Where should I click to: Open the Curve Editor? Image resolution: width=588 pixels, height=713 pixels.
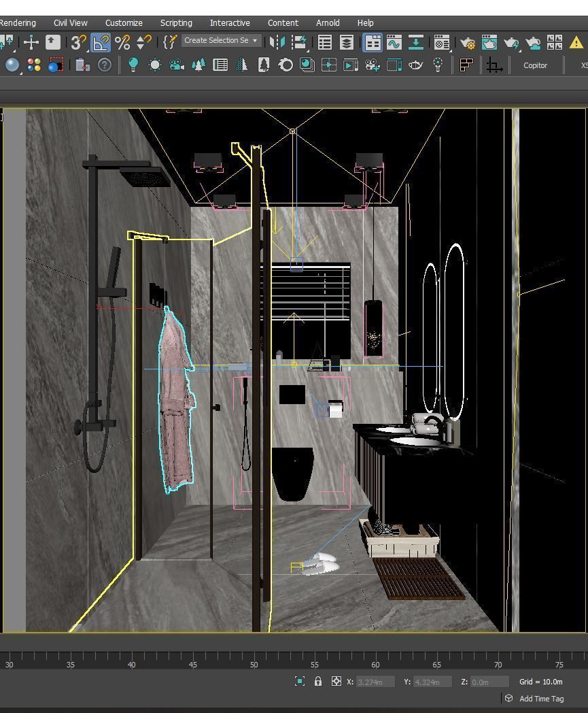point(394,43)
